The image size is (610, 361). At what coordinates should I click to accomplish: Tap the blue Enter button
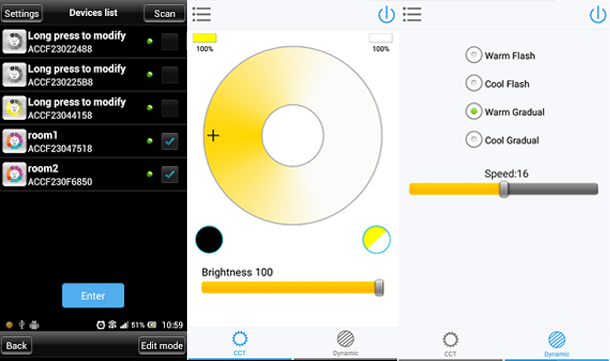point(93,296)
